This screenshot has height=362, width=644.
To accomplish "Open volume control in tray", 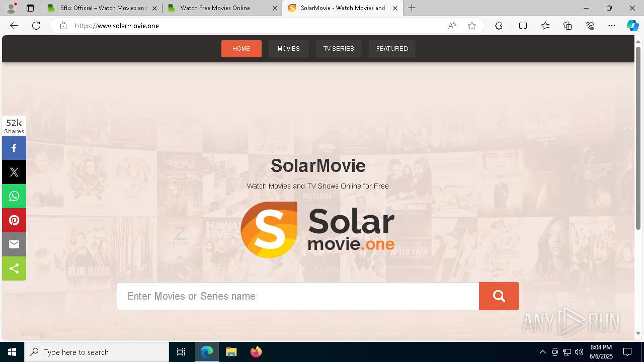I will [579, 352].
